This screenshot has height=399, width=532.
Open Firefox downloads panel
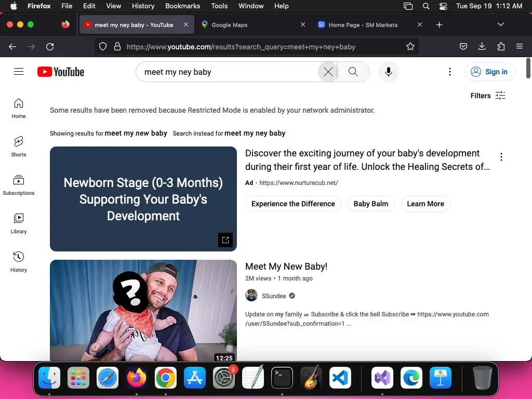482,46
